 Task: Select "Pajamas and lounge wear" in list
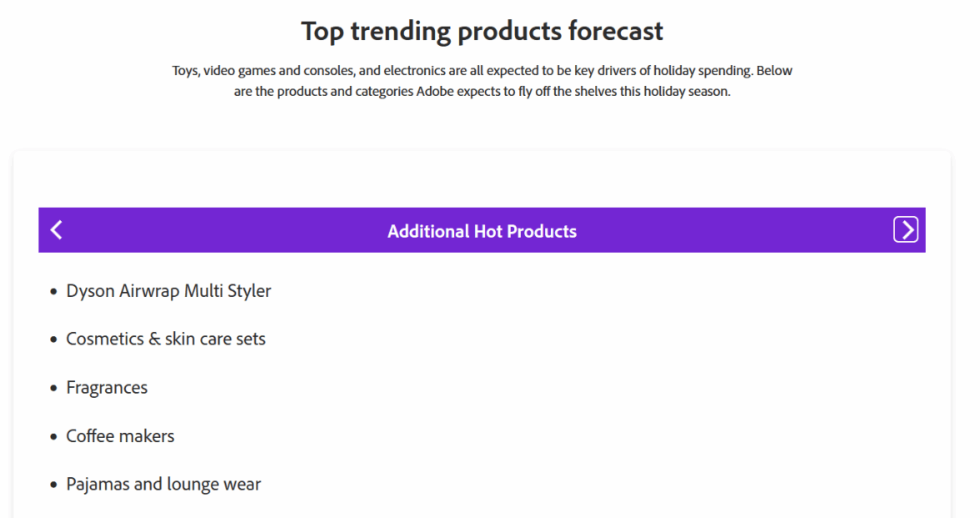(163, 485)
